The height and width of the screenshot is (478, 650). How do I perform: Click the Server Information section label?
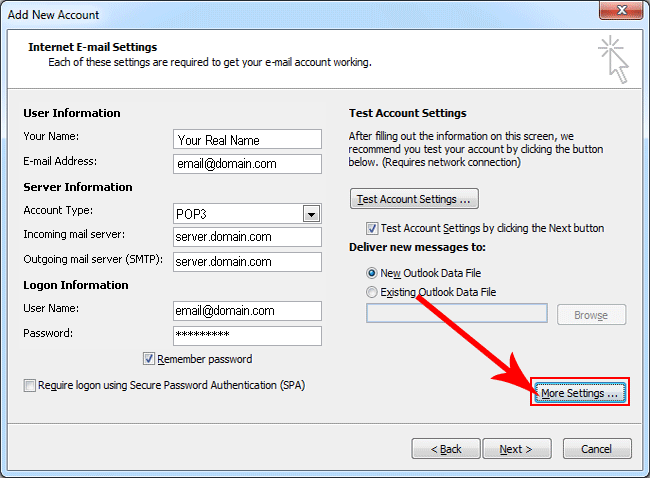click(x=78, y=187)
